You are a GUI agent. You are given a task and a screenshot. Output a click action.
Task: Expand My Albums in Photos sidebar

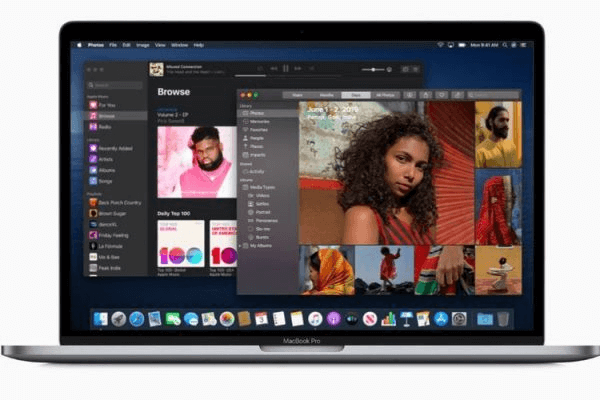coord(241,246)
